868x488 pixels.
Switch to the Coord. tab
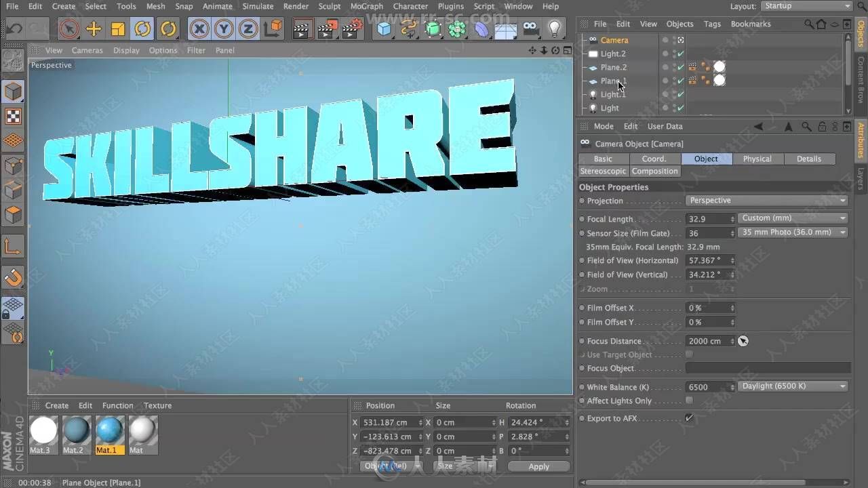pos(654,159)
